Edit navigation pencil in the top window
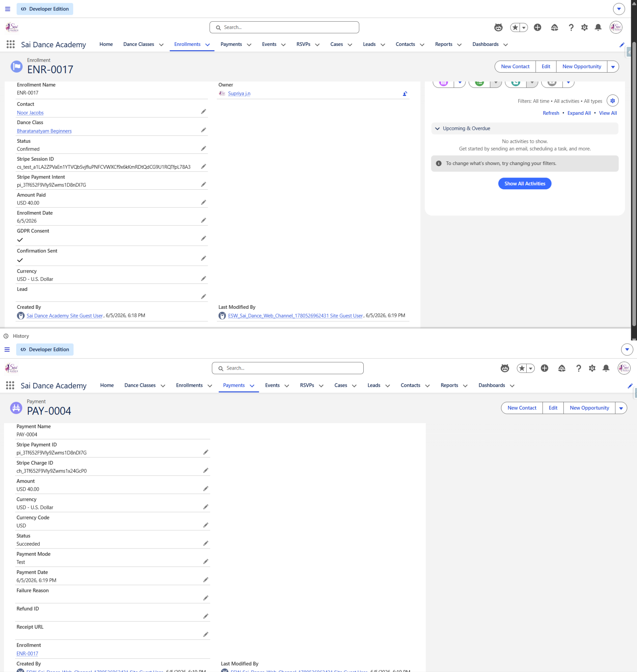637x672 pixels. pyautogui.click(x=622, y=45)
